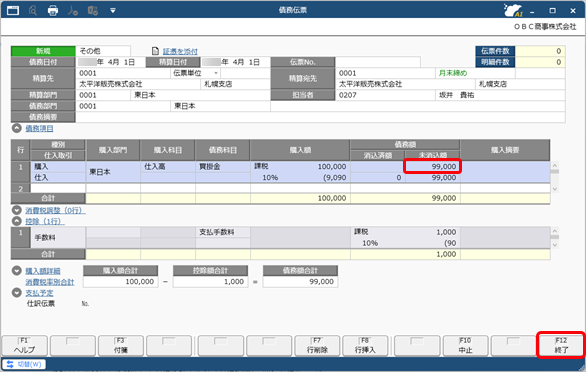Open the 支払予定 link
The image size is (586, 372).
(x=39, y=293)
